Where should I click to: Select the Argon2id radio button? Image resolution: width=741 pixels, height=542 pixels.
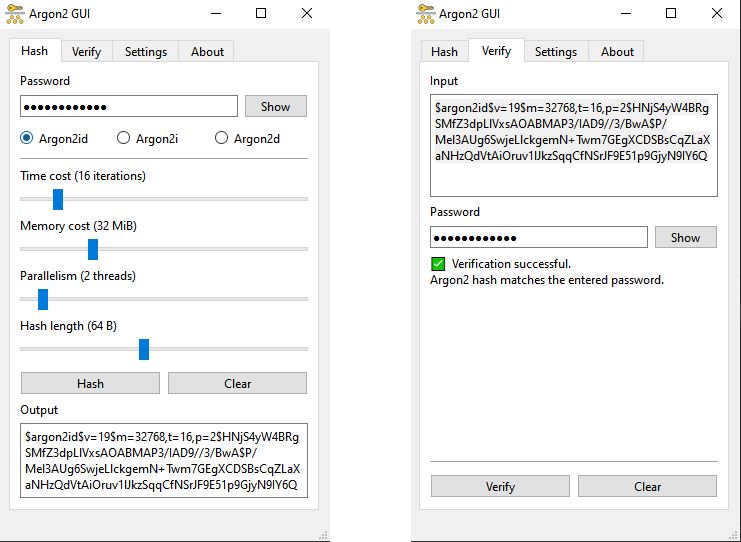pyautogui.click(x=27, y=139)
